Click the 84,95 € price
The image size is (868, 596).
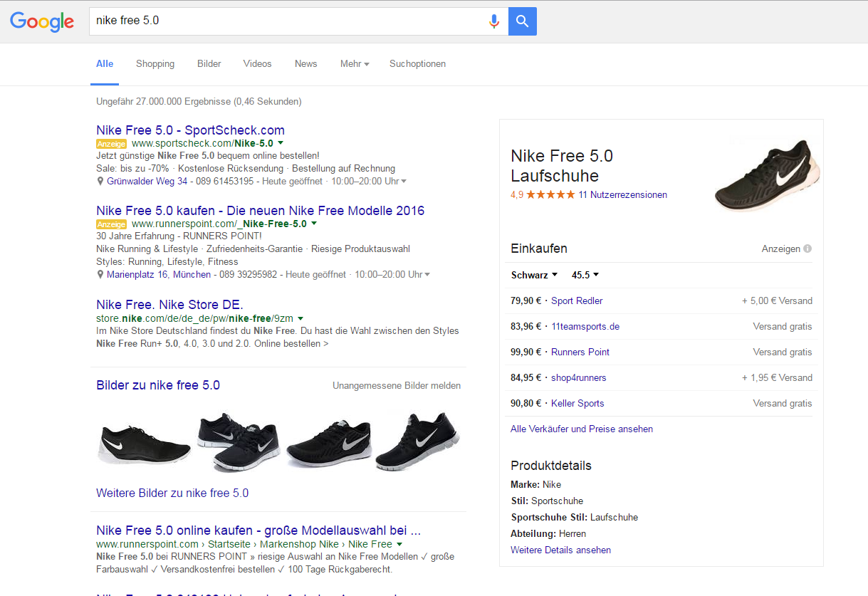click(525, 377)
